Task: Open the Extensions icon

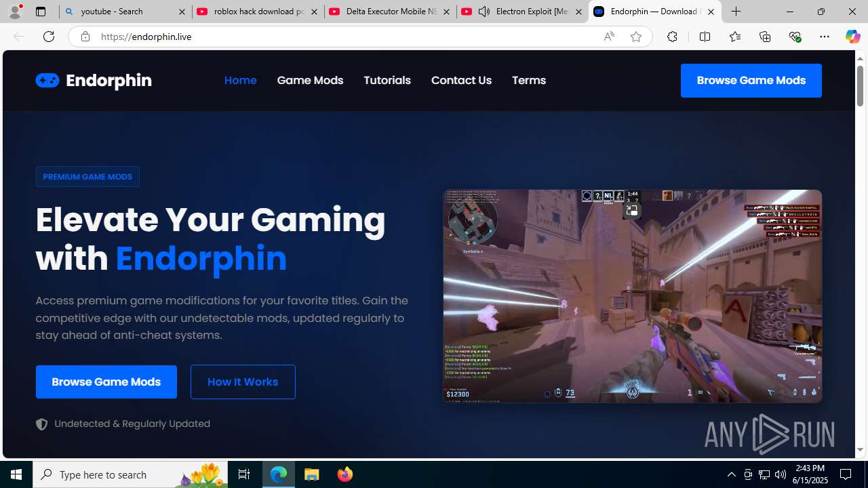Action: click(x=672, y=37)
